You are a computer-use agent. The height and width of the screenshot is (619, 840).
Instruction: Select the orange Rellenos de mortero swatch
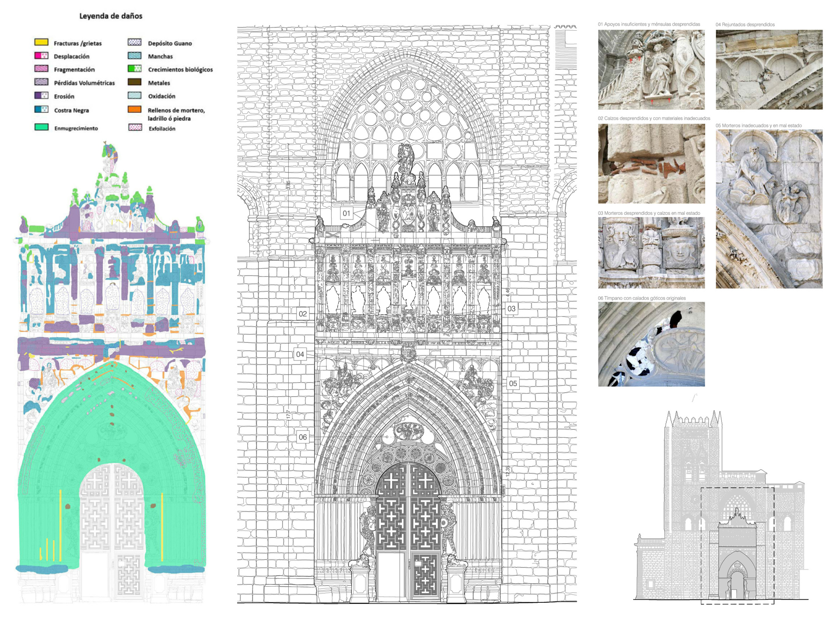click(134, 109)
